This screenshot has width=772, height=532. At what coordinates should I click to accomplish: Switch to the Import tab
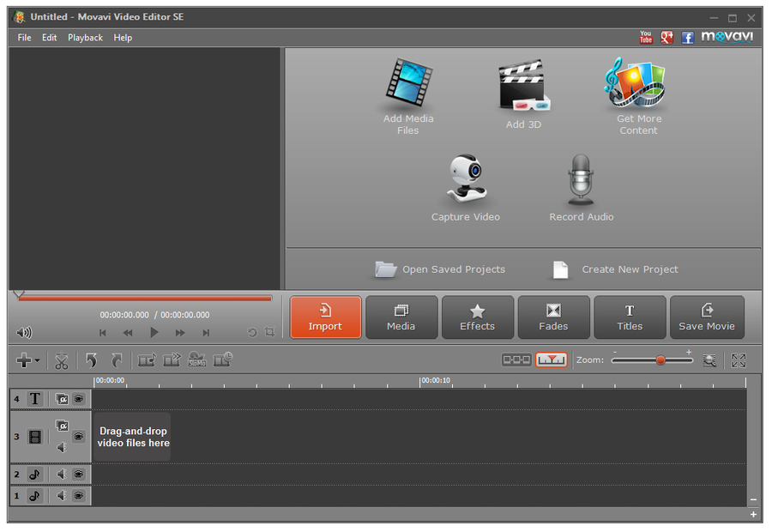pos(325,317)
